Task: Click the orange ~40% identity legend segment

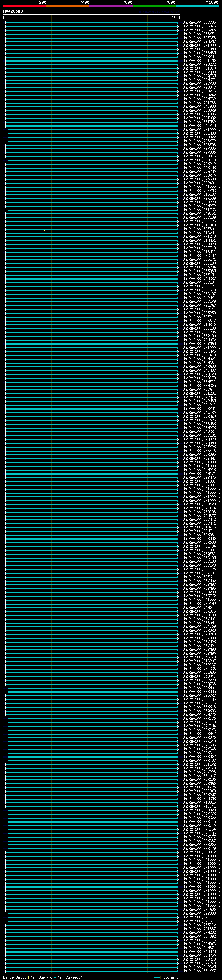Action: (x=68, y=6)
